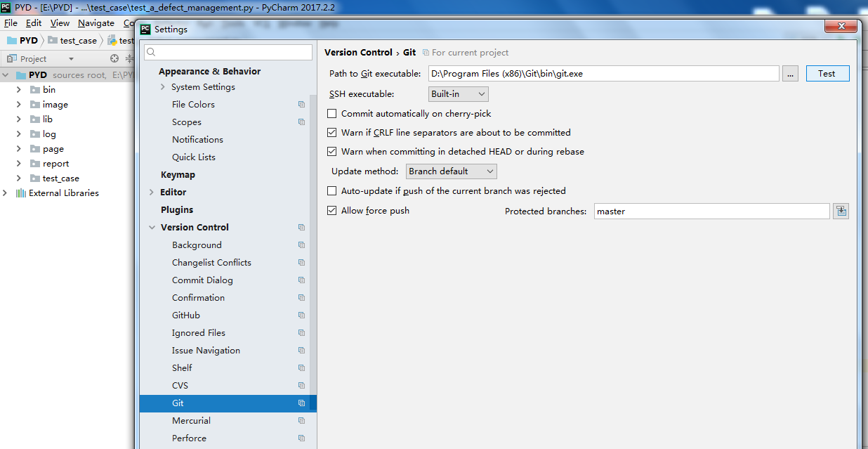Image resolution: width=868 pixels, height=449 pixels.
Task: Click the per-project icon beside GitHub
Action: [301, 315]
